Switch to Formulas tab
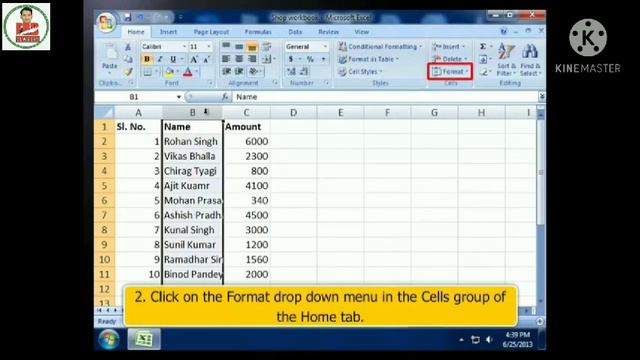 point(258,31)
